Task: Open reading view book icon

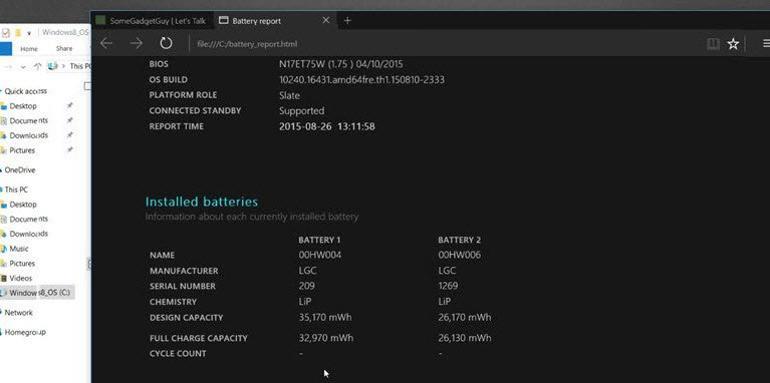Action: (713, 44)
